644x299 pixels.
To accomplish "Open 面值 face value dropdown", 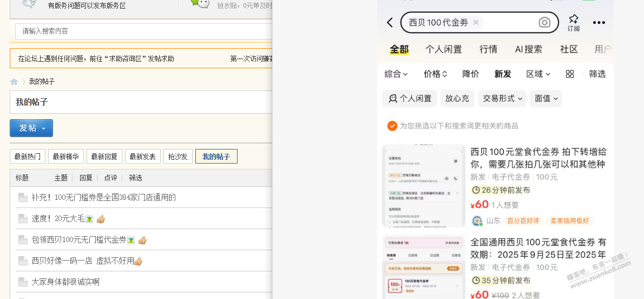I will click(546, 98).
